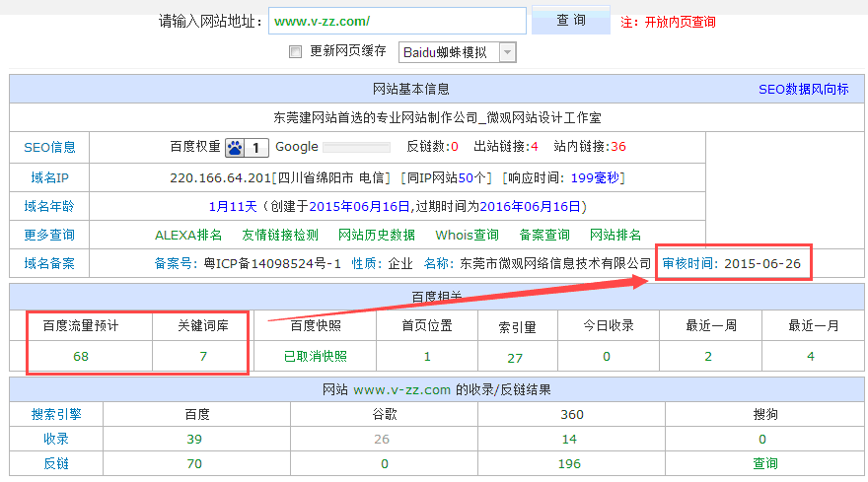Screen dimensions: 868x482
Task: Click the 注：开放内页查询 note
Action: coord(668,22)
